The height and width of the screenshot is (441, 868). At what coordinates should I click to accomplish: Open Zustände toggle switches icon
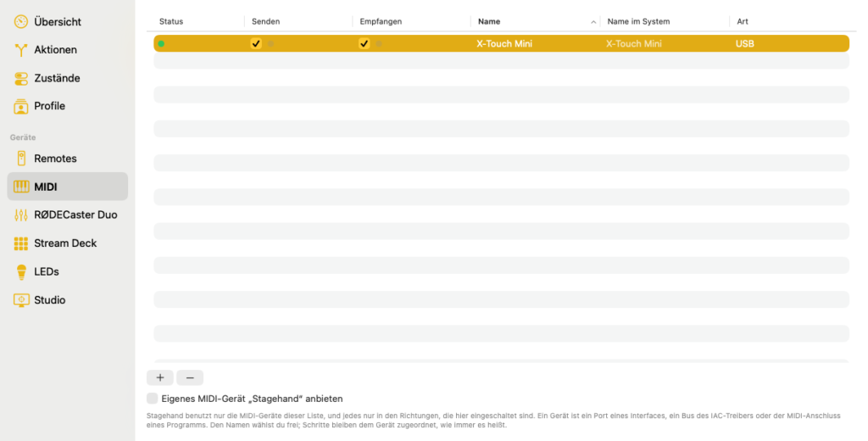[x=21, y=78]
